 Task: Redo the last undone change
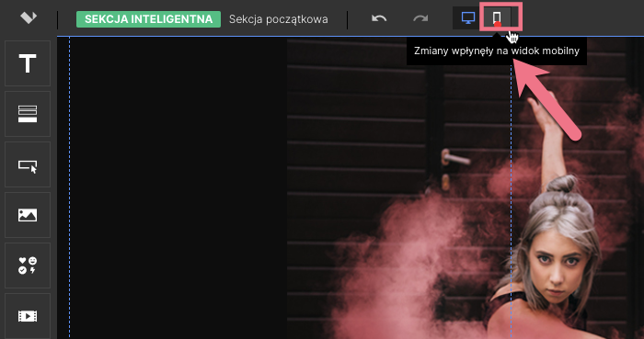point(420,18)
